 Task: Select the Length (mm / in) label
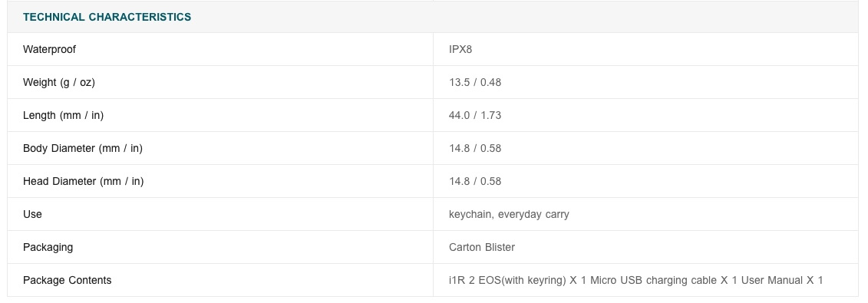click(x=63, y=116)
